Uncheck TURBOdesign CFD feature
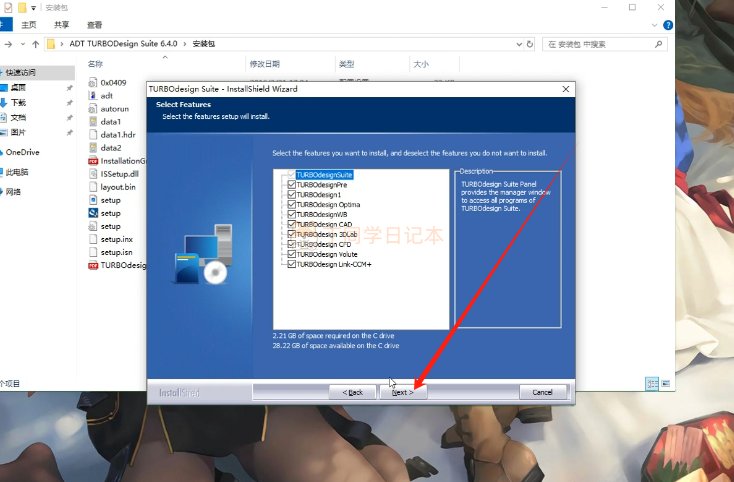This screenshot has width=734, height=482. pos(292,244)
